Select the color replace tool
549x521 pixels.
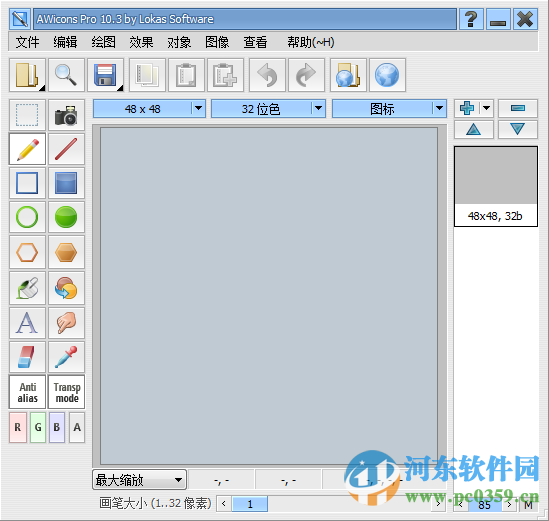(66, 288)
